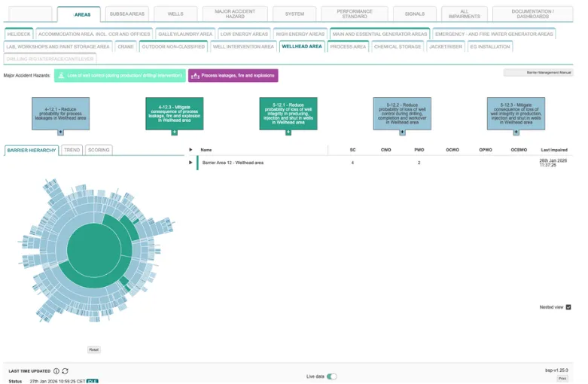Click the 26th Jan 2026 last impaired value
The height and width of the screenshot is (384, 588).
553,163
